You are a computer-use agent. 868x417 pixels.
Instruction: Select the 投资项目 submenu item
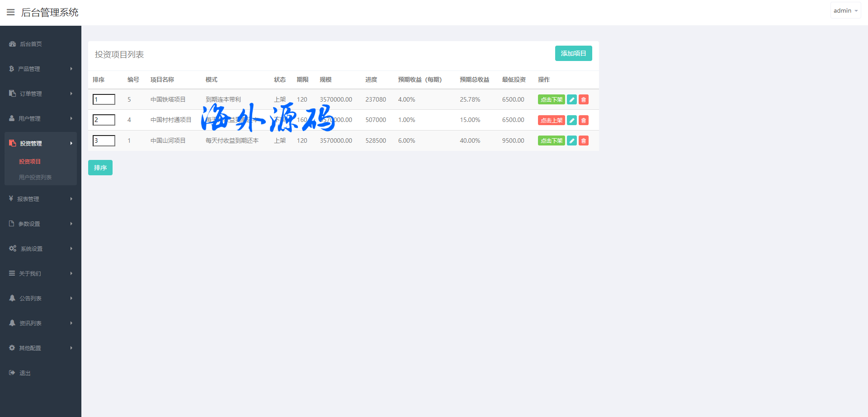(30, 161)
